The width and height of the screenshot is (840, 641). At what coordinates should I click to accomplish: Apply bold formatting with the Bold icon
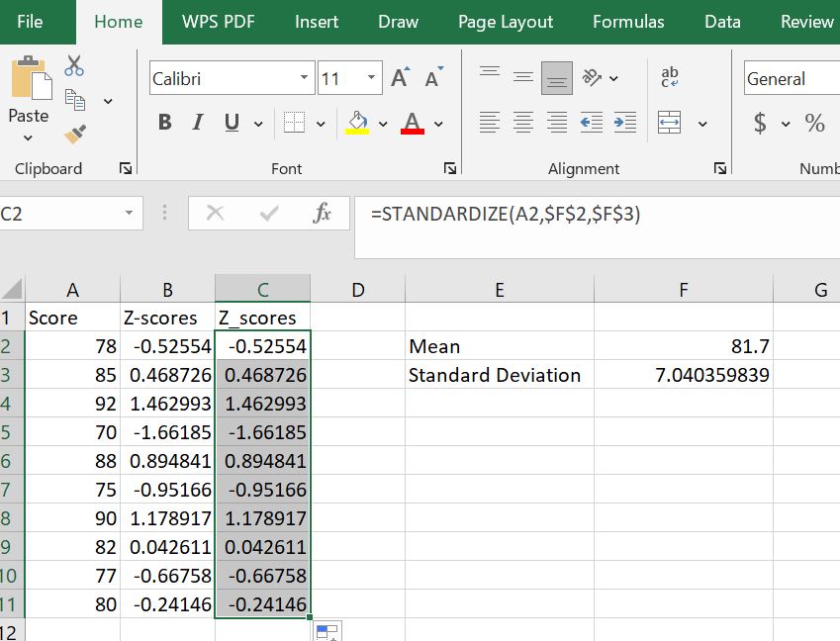coord(163,122)
